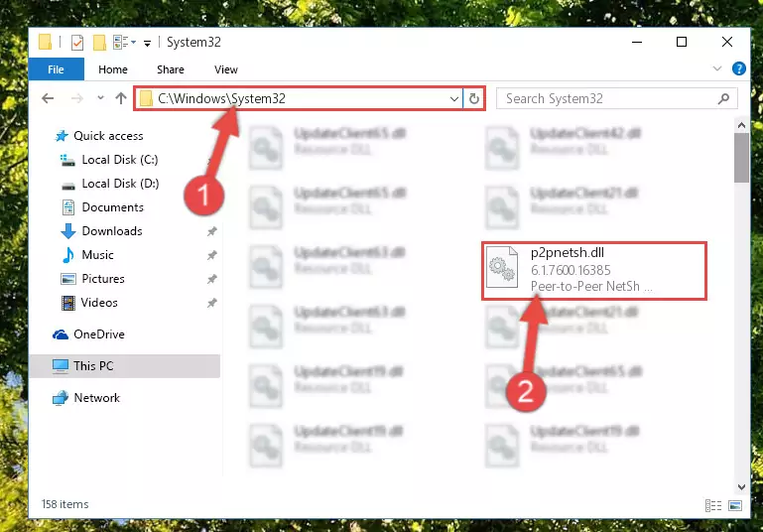
Task: Refresh the System32 folder view
Action: [x=474, y=99]
